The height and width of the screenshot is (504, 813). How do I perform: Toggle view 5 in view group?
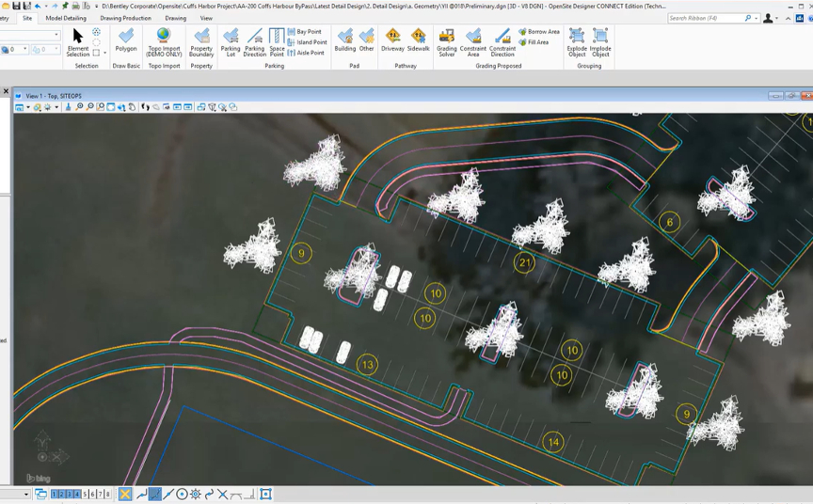pos(85,495)
